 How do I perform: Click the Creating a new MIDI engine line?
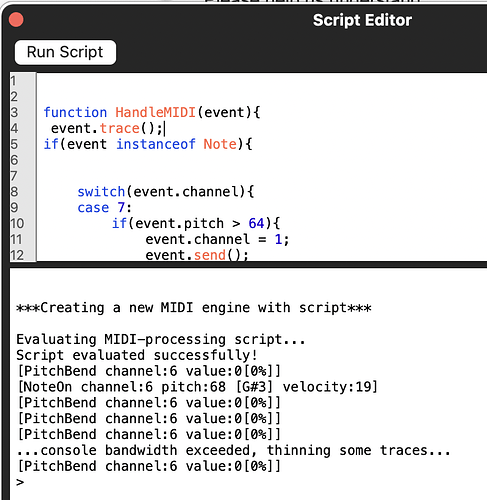pyautogui.click(x=194, y=308)
